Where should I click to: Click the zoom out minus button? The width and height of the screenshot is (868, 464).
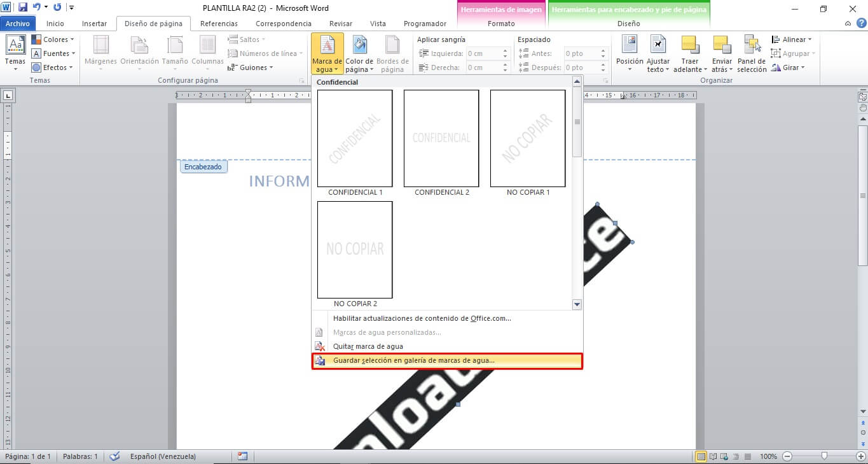787,456
